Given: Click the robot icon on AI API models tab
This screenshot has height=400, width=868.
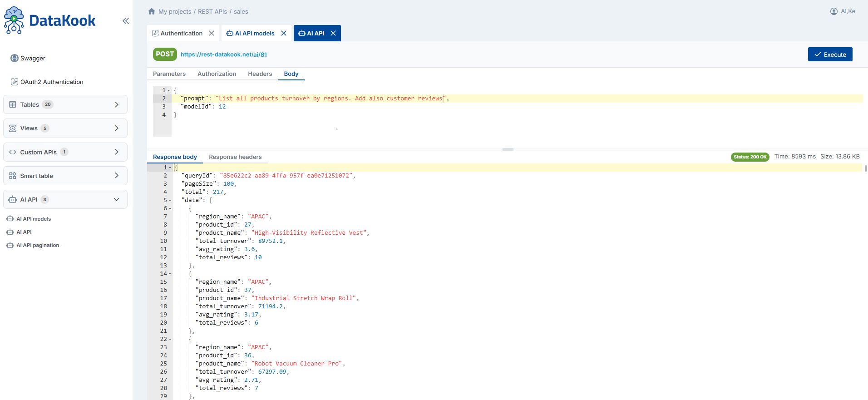Looking at the screenshot, I should [230, 33].
